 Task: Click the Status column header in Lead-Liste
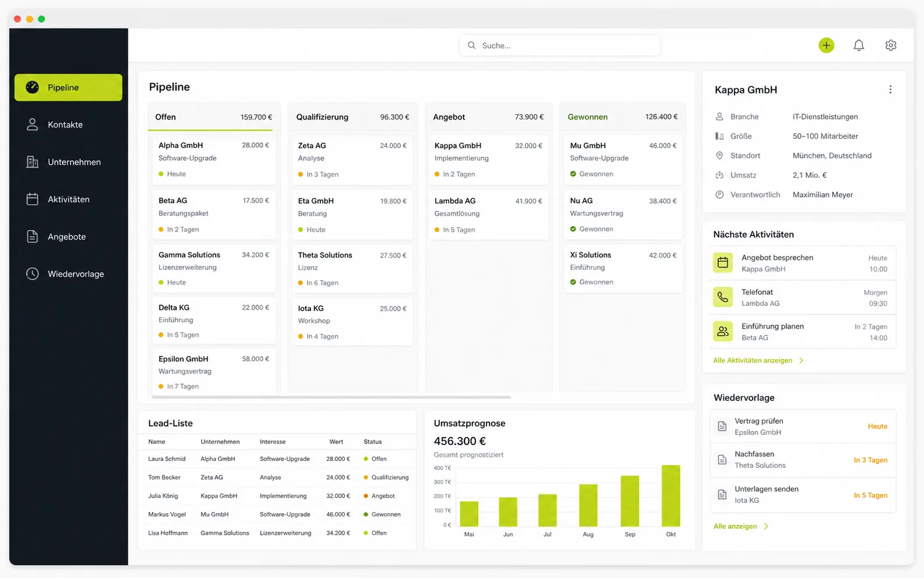373,442
